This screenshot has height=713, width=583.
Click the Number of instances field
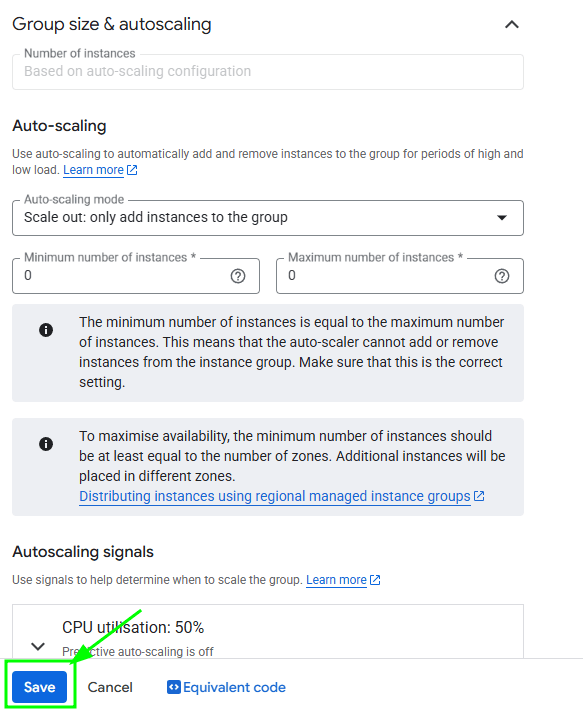(x=268, y=72)
